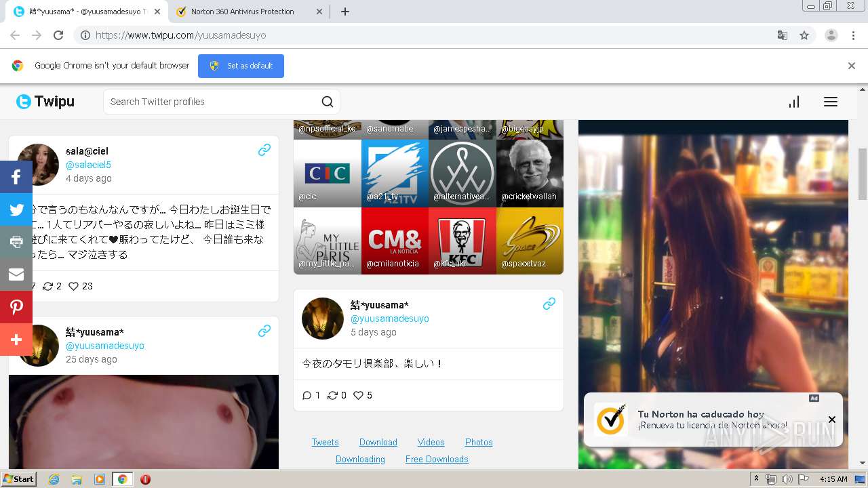Open more share options with the plus icon
Screen dimensions: 868x488
pyautogui.click(x=16, y=340)
